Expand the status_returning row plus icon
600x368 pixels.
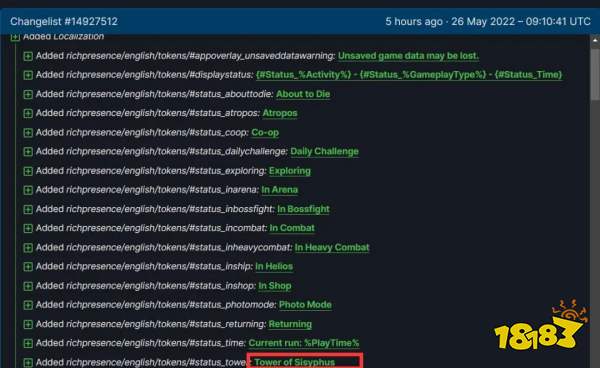coord(28,324)
